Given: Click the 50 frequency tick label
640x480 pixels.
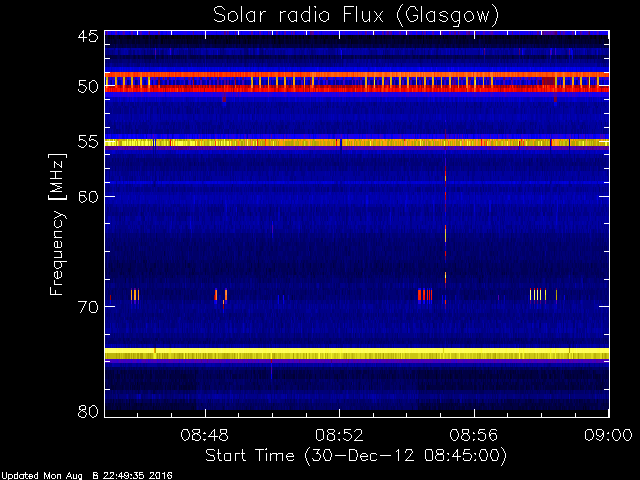Looking at the screenshot, I should pyautogui.click(x=88, y=87).
